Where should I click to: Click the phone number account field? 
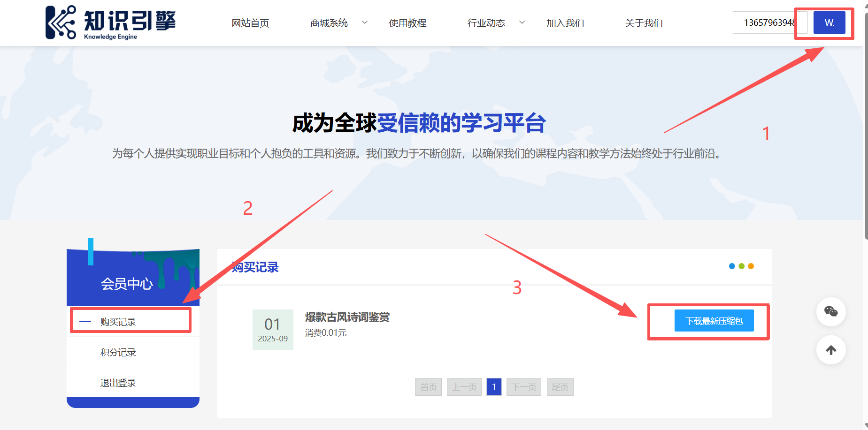point(770,23)
